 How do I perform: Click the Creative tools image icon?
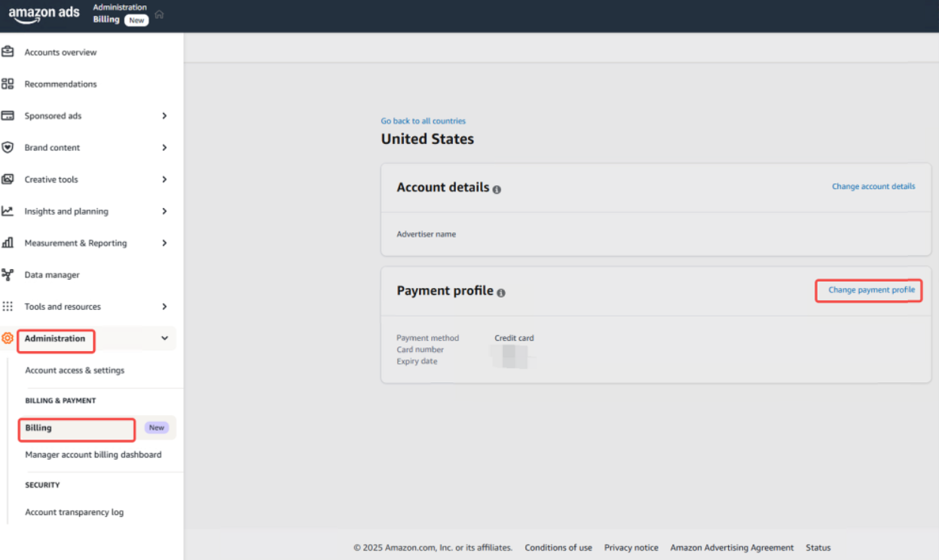(8, 179)
